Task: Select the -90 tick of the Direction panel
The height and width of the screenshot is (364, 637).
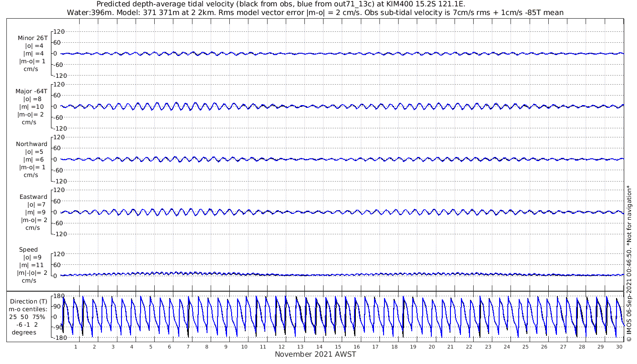Action: tap(57, 327)
